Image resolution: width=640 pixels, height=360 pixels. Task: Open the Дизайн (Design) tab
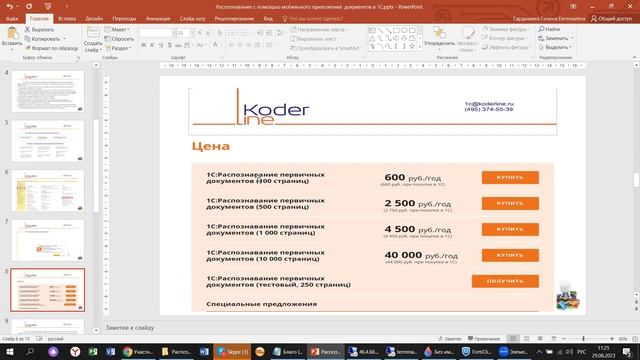(x=94, y=18)
